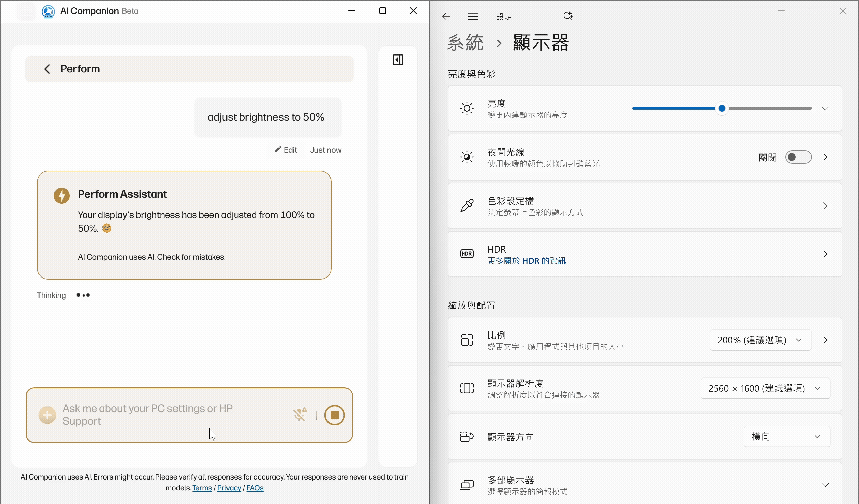Toggle the 夜間光線 night light switch
The image size is (859, 504).
point(798,157)
